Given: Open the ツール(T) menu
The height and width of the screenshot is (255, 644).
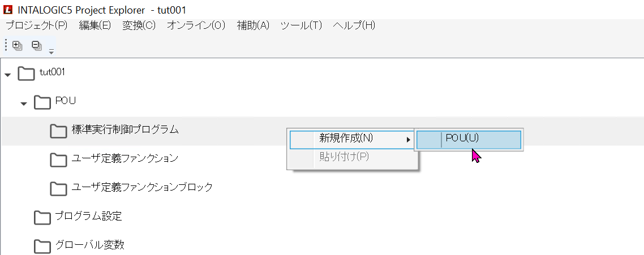Looking at the screenshot, I should [x=301, y=25].
